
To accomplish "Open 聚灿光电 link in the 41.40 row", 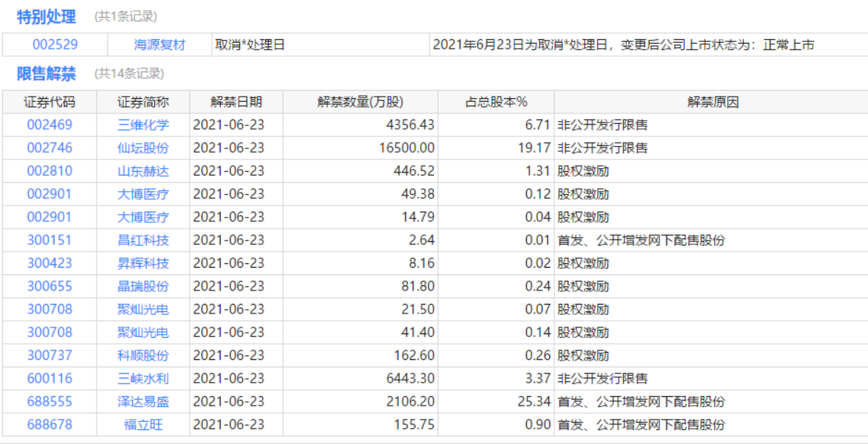I will point(143,333).
